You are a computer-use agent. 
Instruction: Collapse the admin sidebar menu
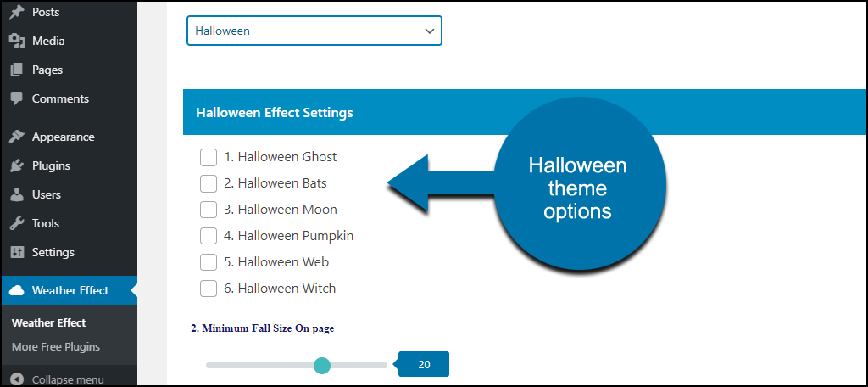tap(58, 380)
